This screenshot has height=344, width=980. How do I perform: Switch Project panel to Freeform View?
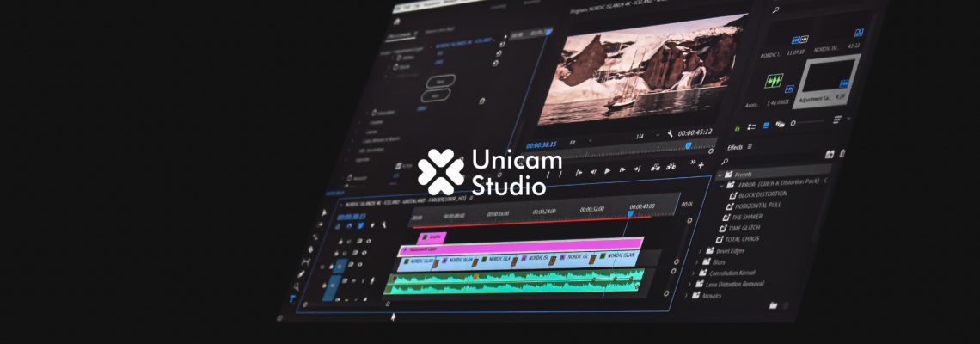click(780, 124)
